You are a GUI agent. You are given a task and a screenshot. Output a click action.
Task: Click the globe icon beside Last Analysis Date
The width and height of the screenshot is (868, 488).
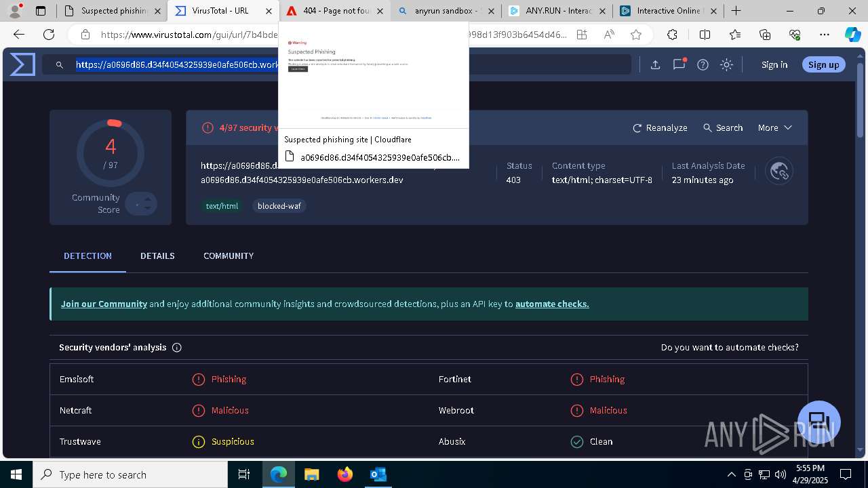pyautogui.click(x=779, y=171)
